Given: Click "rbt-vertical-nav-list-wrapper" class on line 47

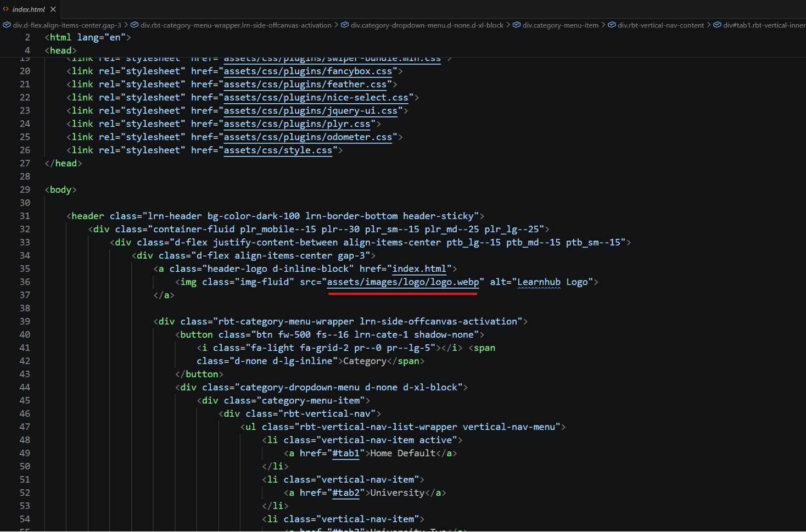Looking at the screenshot, I should (x=378, y=427).
